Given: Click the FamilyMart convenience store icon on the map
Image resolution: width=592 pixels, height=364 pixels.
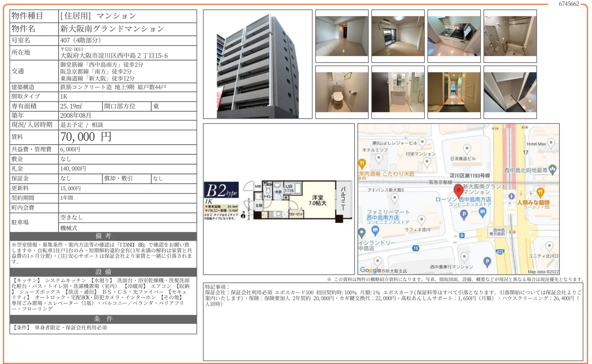Looking at the screenshot, I should (x=375, y=229).
